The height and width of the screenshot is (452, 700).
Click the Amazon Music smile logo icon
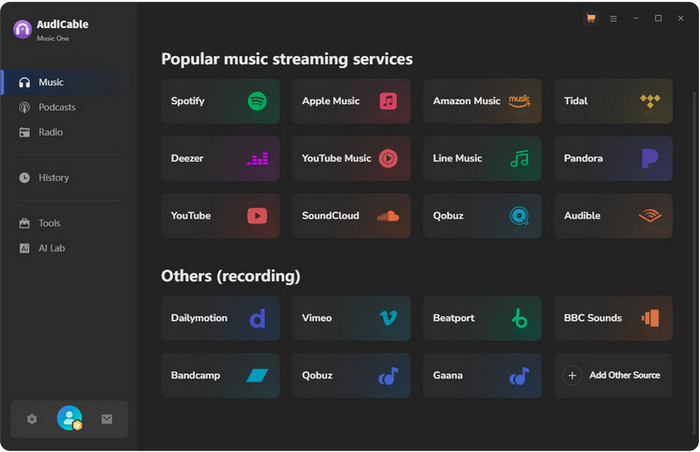tap(519, 101)
